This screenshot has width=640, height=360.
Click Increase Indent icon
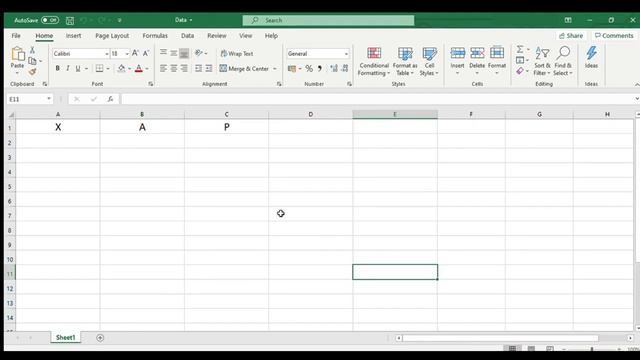tap(209, 69)
